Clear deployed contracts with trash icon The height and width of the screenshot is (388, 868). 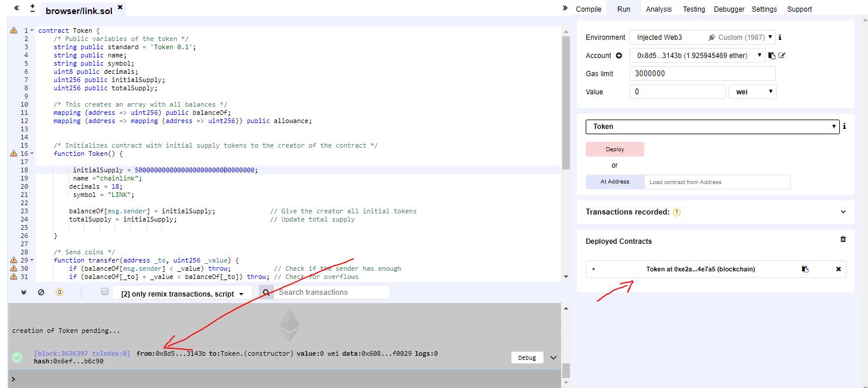(843, 239)
